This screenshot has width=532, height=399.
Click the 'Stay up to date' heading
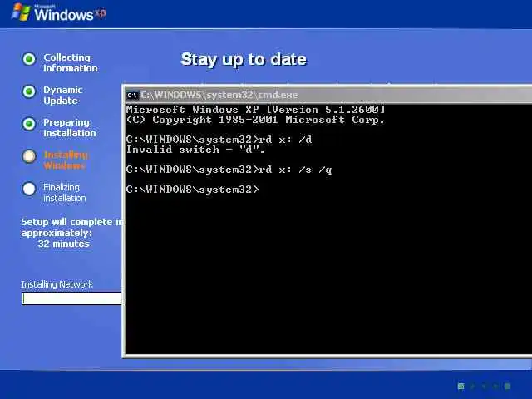coord(244,59)
